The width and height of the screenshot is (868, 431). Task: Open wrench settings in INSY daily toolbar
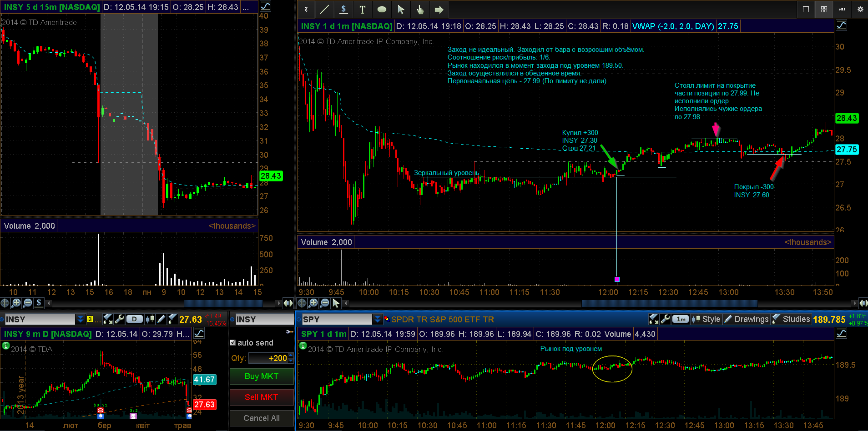click(119, 319)
